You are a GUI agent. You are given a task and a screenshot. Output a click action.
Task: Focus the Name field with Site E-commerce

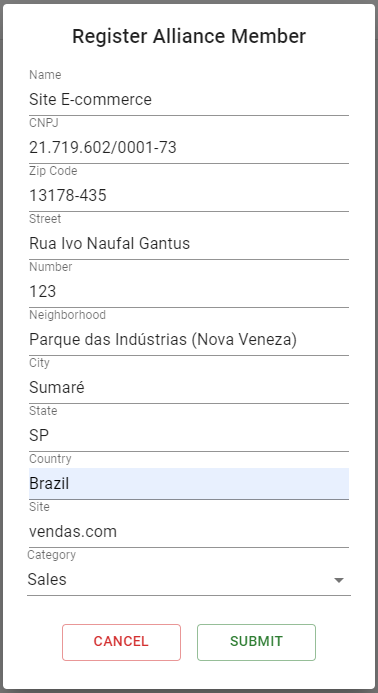tap(189, 99)
